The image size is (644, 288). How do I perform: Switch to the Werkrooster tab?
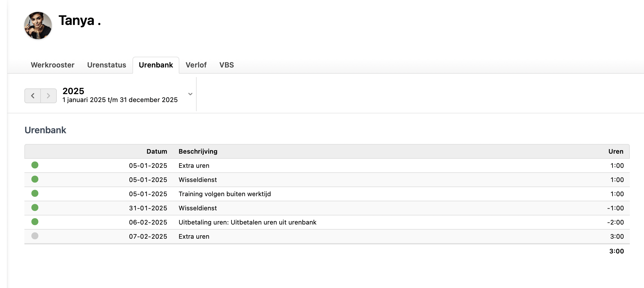(52, 65)
